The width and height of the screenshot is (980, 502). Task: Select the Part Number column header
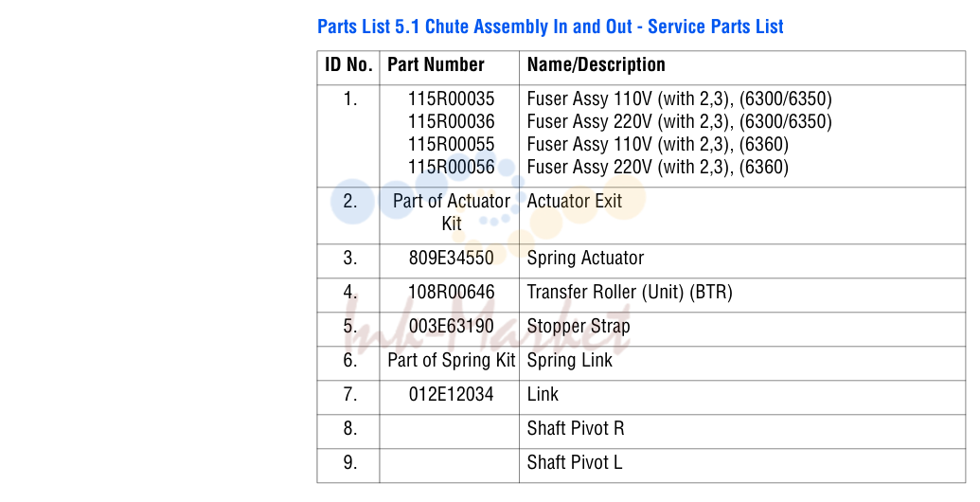[x=436, y=64]
